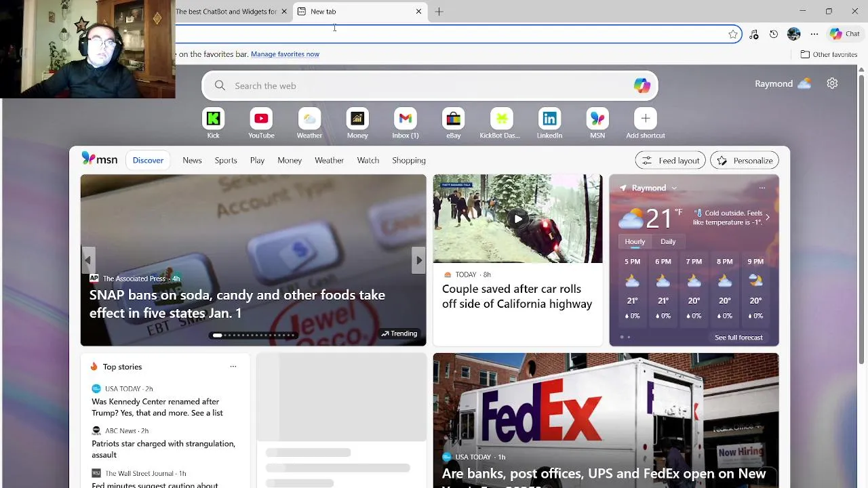Open the browser profile avatar

[x=794, y=34]
